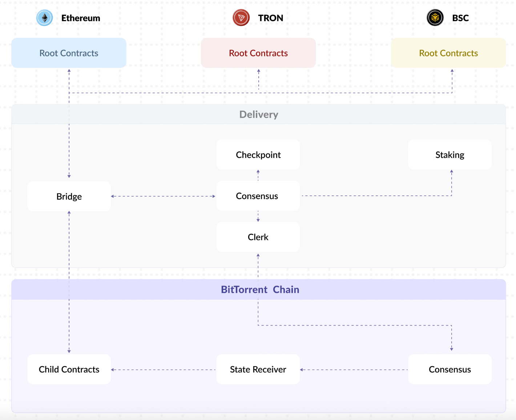The height and width of the screenshot is (420, 516).
Task: Click the dashed arrow between Bridge and Consensus
Action: (x=163, y=196)
